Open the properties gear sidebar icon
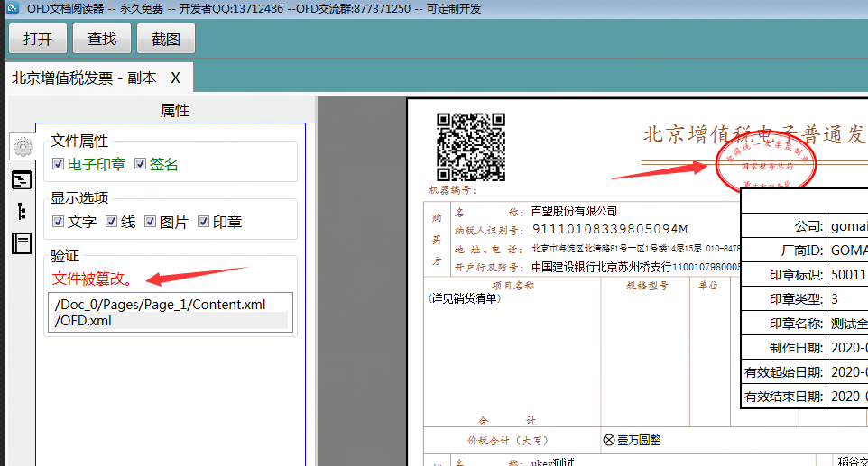 [23, 147]
